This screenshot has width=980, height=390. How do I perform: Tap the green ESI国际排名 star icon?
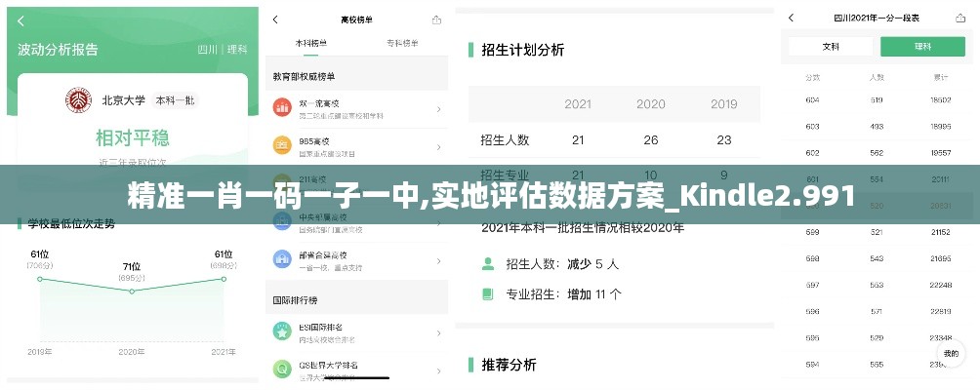click(282, 331)
